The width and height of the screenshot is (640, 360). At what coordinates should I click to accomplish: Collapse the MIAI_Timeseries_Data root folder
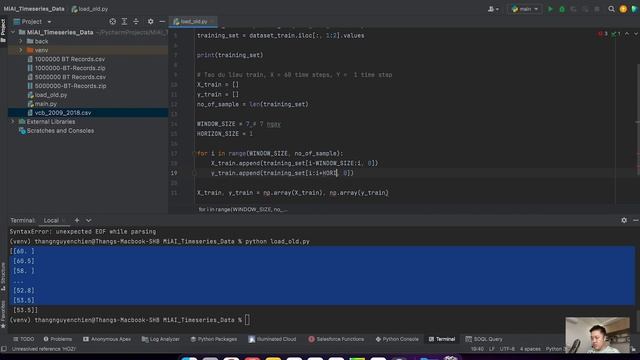coord(13,32)
